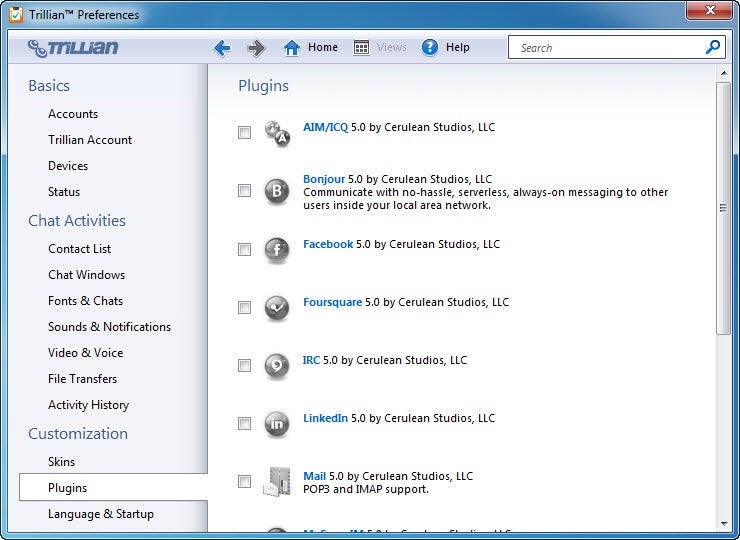Viewport: 740px width, 540px height.
Task: Click the Home house icon
Action: (x=292, y=48)
